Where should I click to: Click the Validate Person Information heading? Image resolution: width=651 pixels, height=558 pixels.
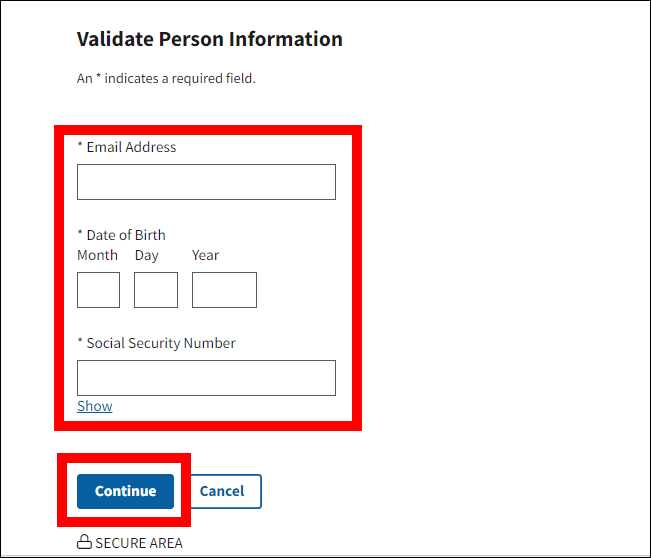[x=210, y=40]
